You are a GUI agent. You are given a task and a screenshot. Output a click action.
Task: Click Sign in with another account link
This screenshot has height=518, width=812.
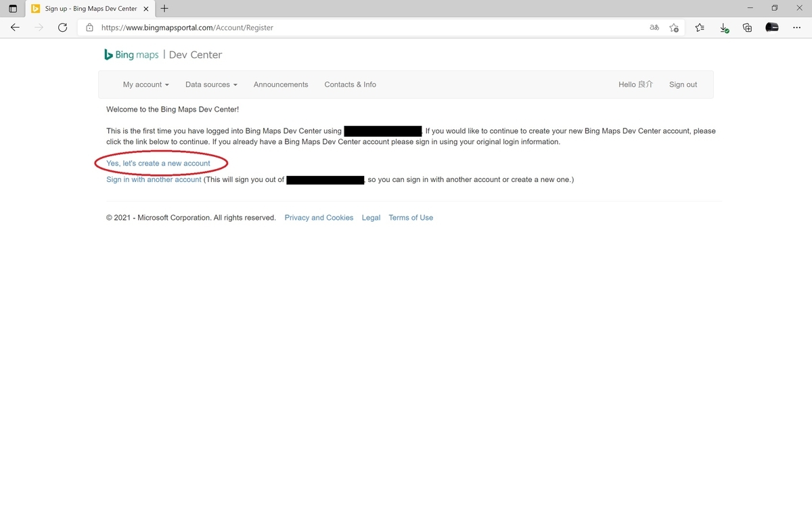(x=154, y=179)
